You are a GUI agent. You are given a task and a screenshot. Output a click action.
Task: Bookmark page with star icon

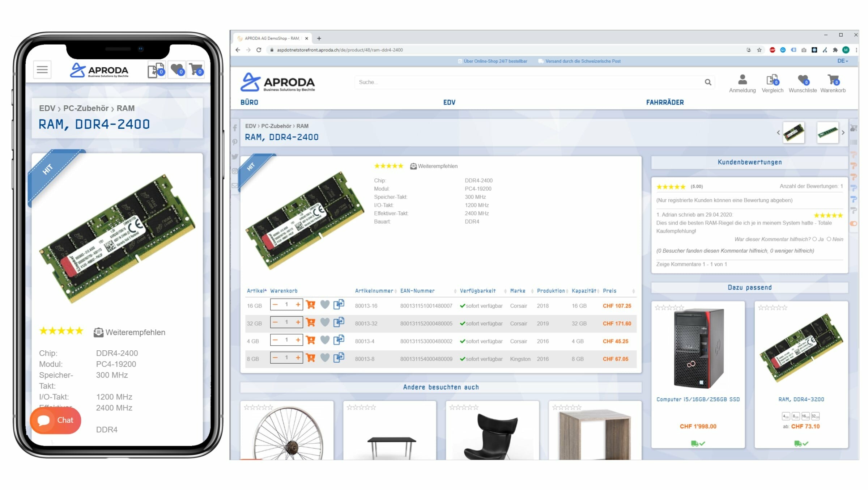coord(759,50)
